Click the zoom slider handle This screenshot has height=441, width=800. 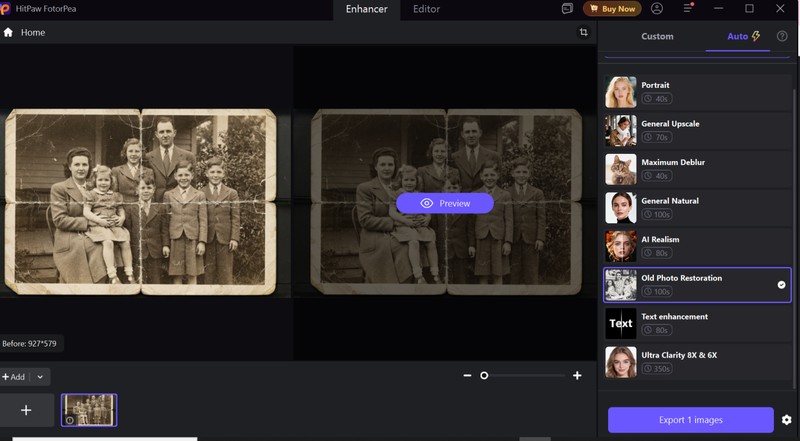(484, 376)
